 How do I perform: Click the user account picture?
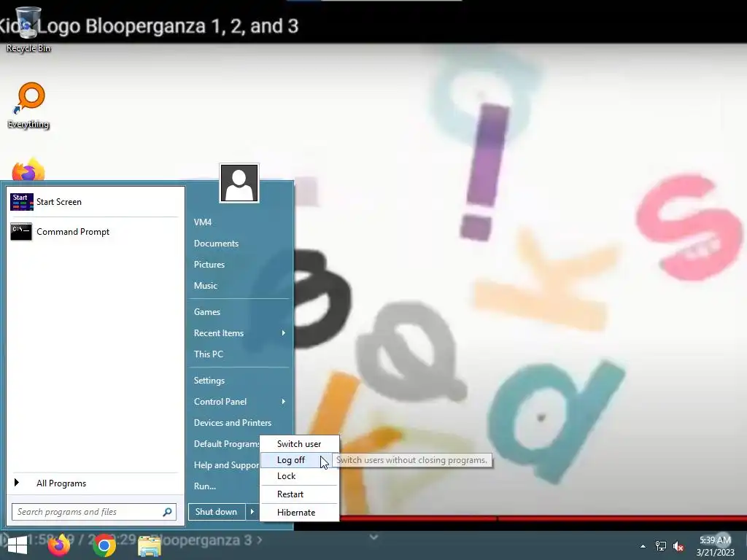[x=239, y=183]
